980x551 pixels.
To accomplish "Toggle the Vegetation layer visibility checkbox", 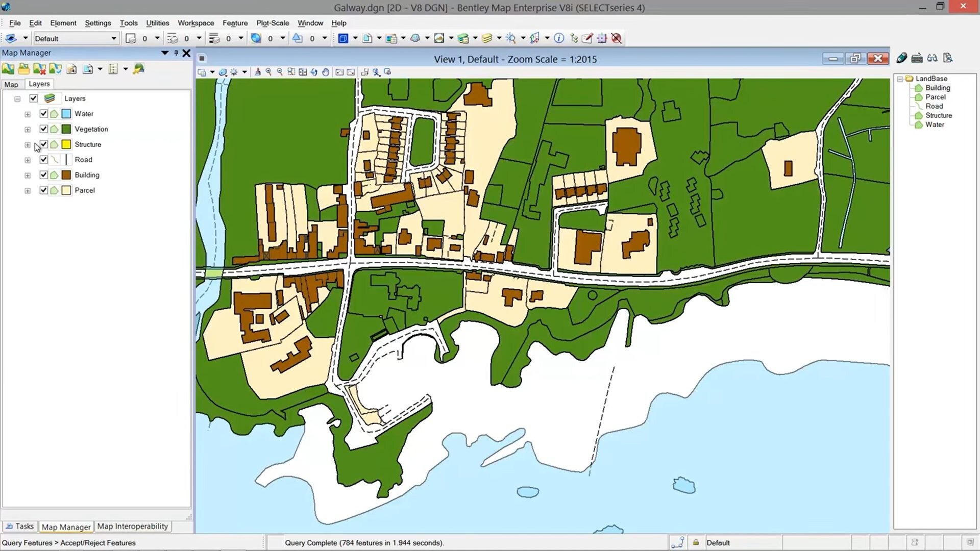I will (x=44, y=129).
